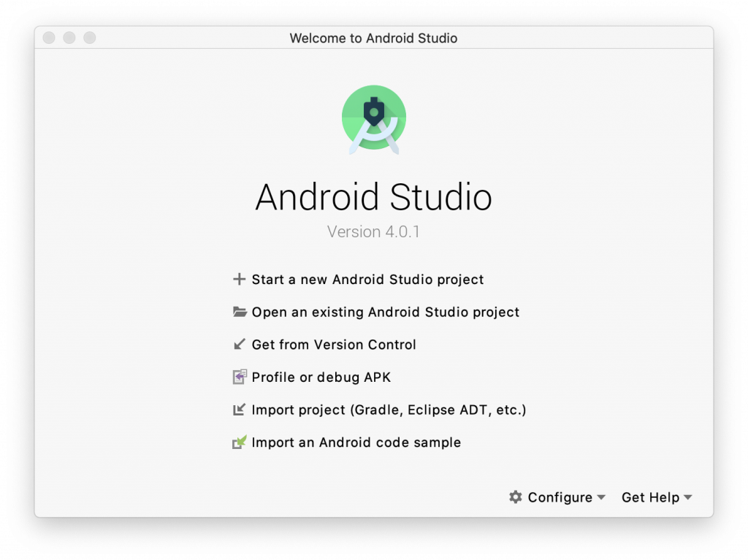748x560 pixels.
Task: Open the Get Help dropdown menu
Action: pos(657,497)
